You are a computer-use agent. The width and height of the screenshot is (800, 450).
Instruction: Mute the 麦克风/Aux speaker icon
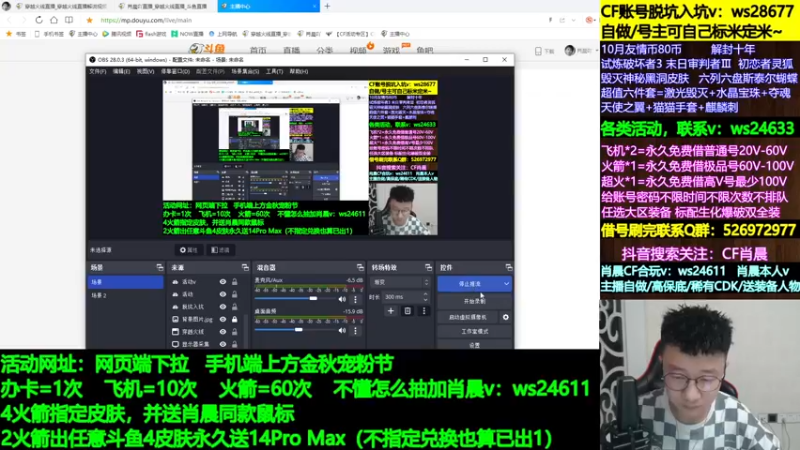pos(342,299)
